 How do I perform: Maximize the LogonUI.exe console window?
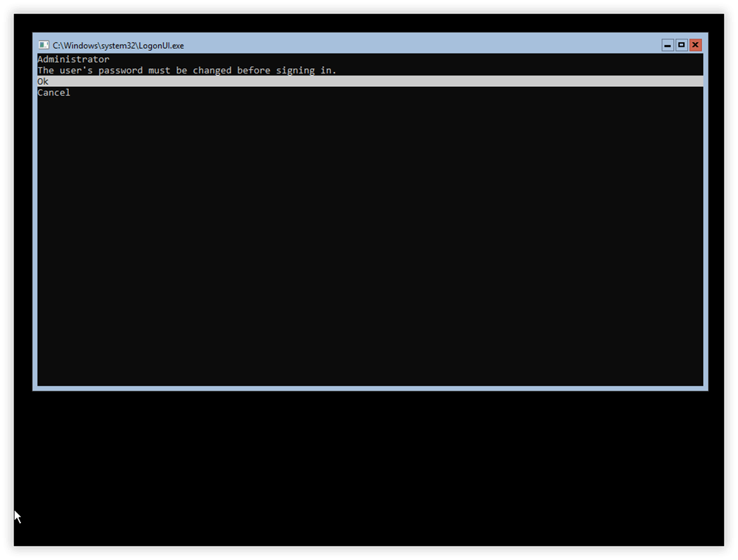681,45
